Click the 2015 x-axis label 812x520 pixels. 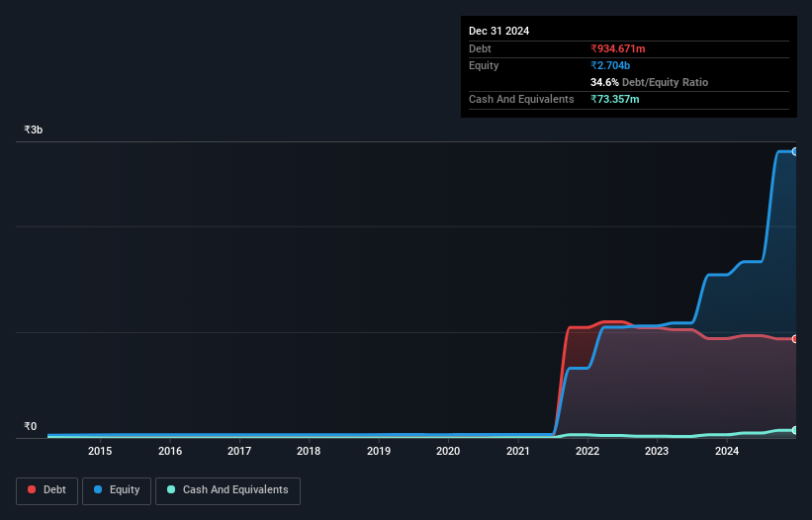(100, 451)
